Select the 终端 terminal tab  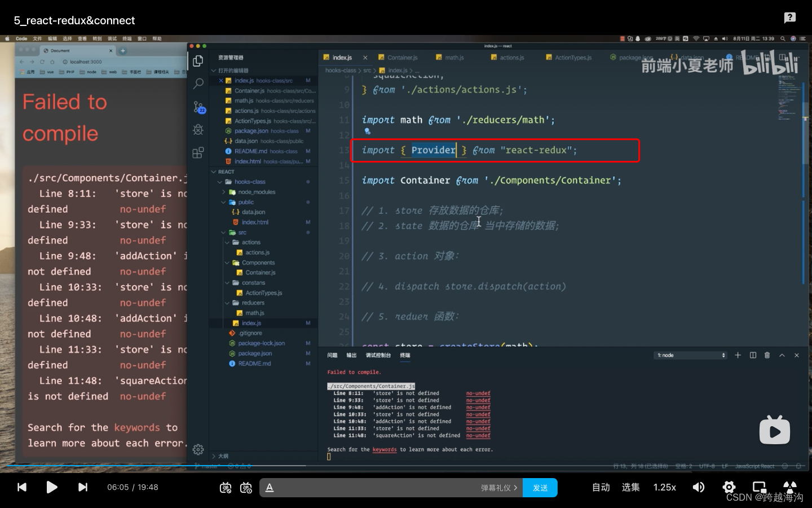(x=405, y=356)
